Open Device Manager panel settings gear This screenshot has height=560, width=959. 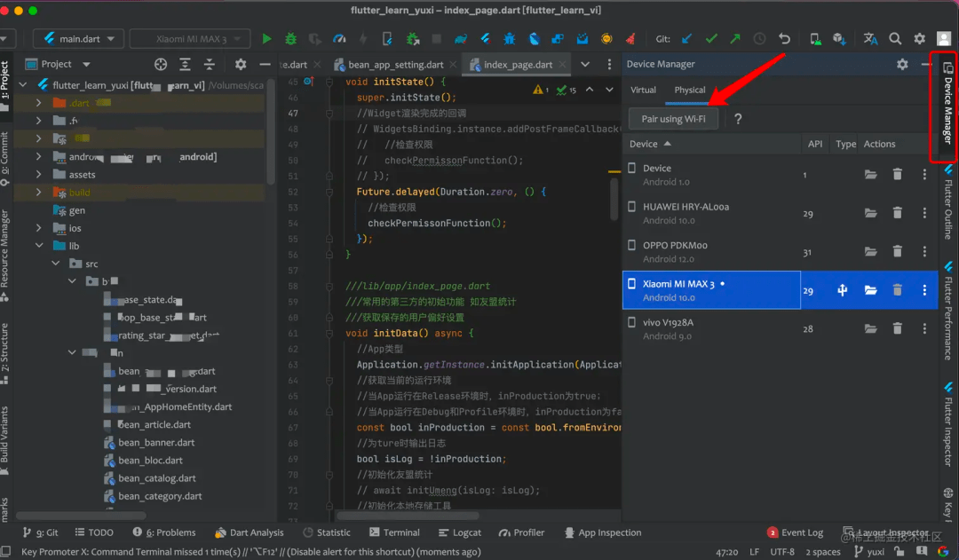point(902,64)
